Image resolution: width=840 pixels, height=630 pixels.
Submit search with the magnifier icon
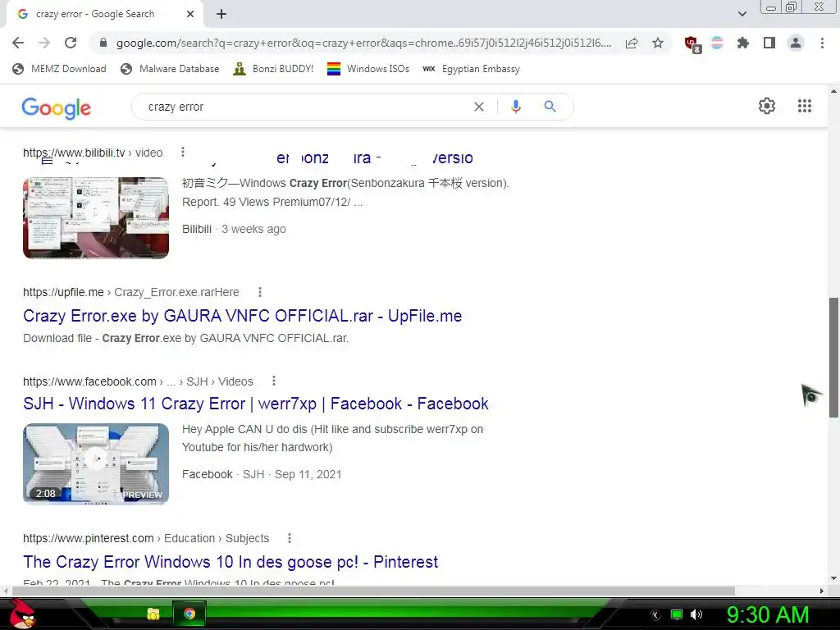550,107
